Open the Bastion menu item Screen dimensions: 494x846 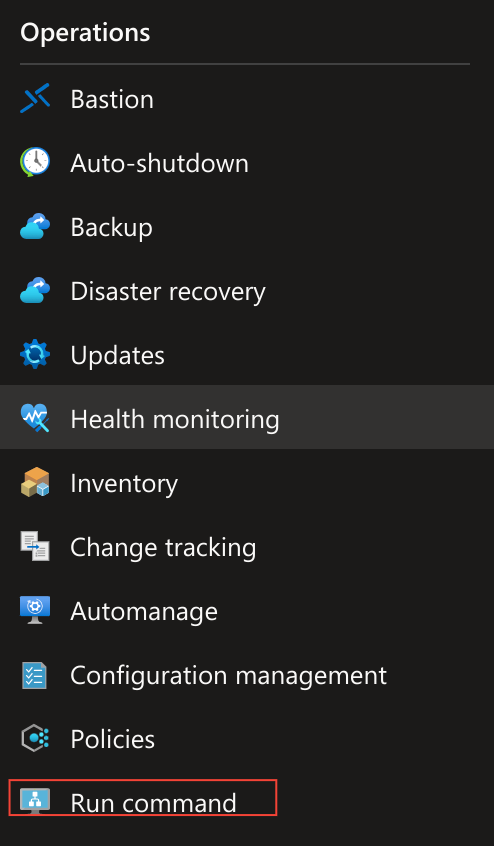(112, 99)
